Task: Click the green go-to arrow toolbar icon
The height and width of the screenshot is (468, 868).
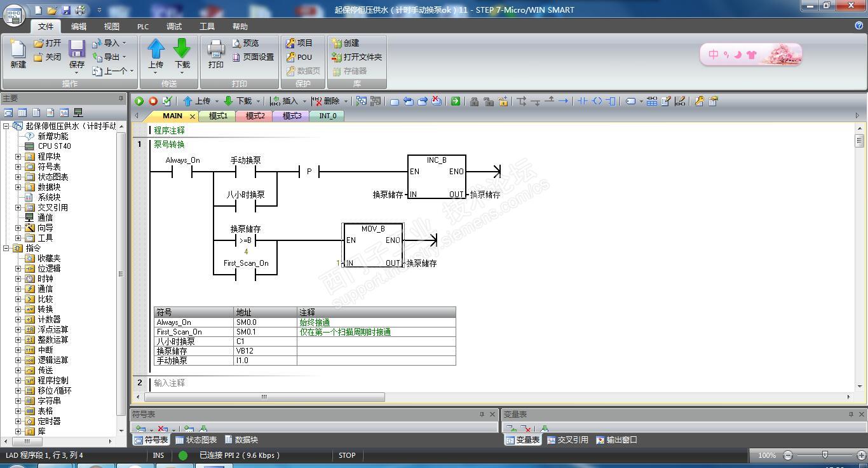Action: (455, 101)
